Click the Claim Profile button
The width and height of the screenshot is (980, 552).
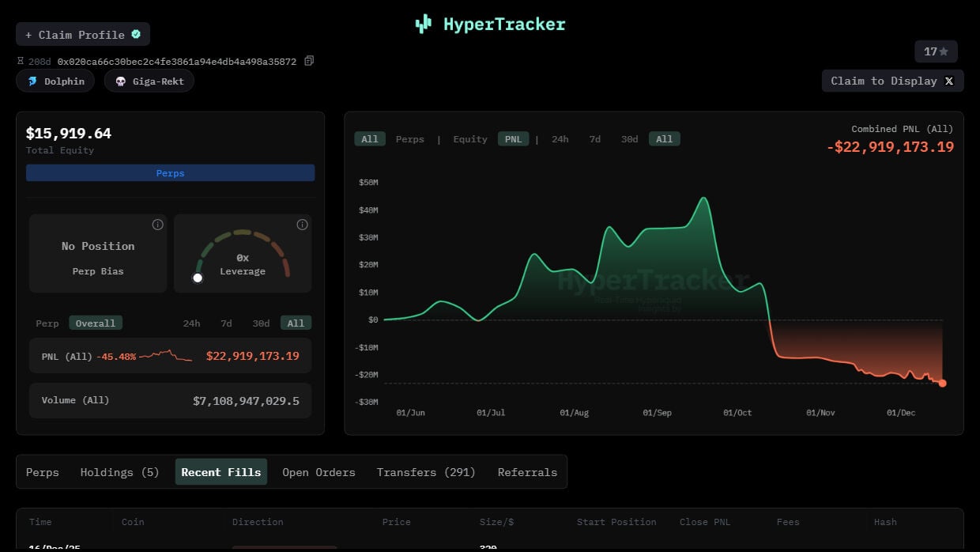coord(82,35)
